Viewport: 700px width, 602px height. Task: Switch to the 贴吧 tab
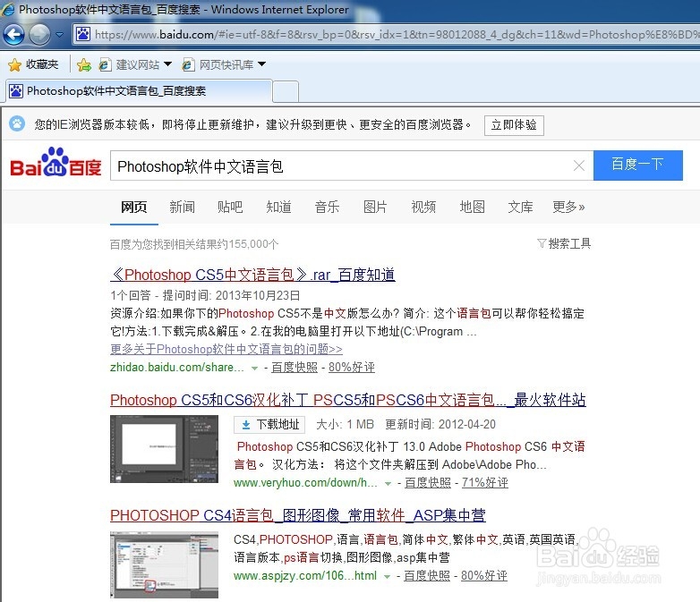pos(230,207)
